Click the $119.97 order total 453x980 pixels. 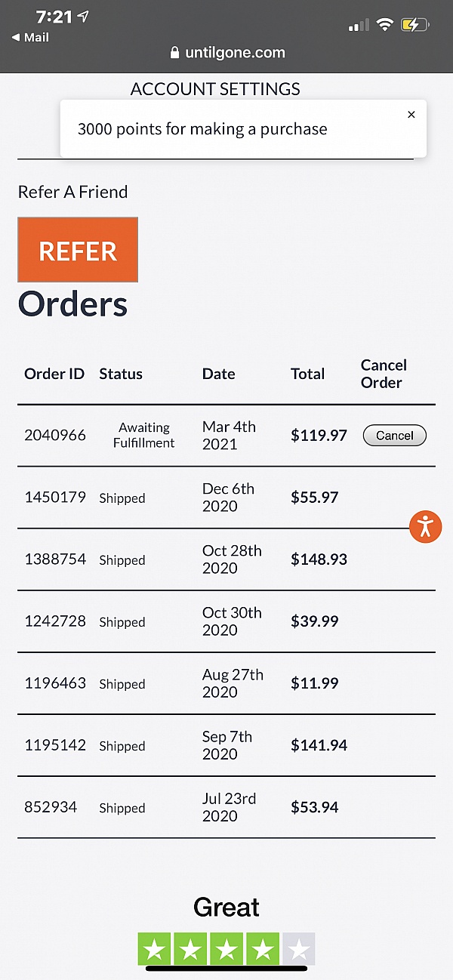click(x=319, y=436)
